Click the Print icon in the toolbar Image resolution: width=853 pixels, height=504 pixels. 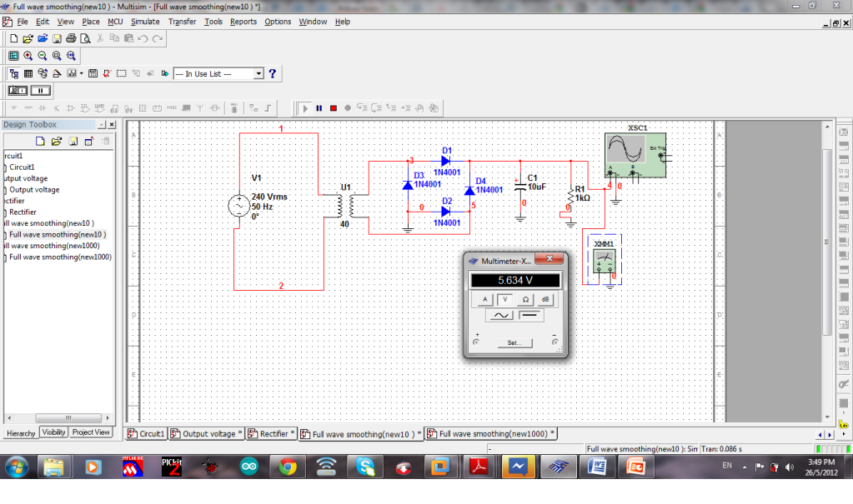[71, 38]
